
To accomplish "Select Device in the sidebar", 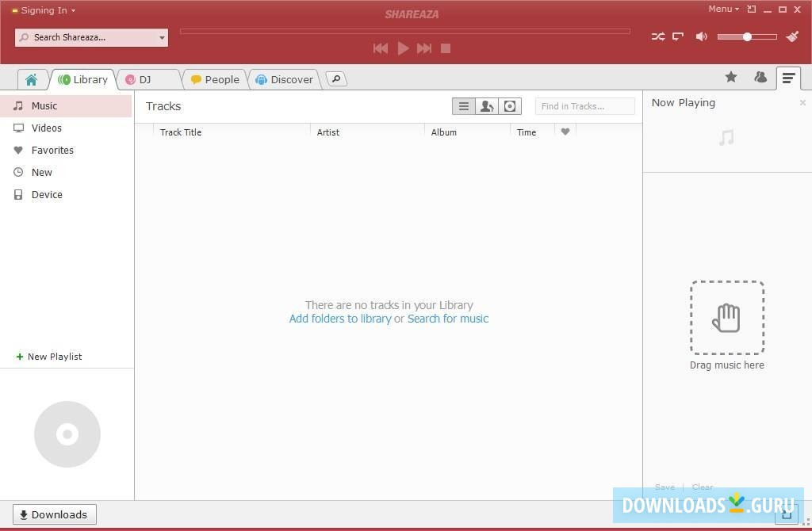I will [x=66, y=195].
